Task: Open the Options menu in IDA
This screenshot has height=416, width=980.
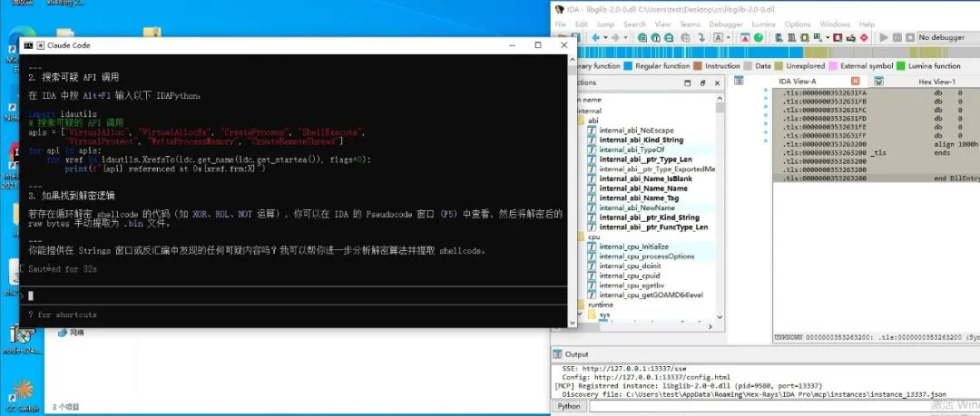Action: click(x=798, y=24)
